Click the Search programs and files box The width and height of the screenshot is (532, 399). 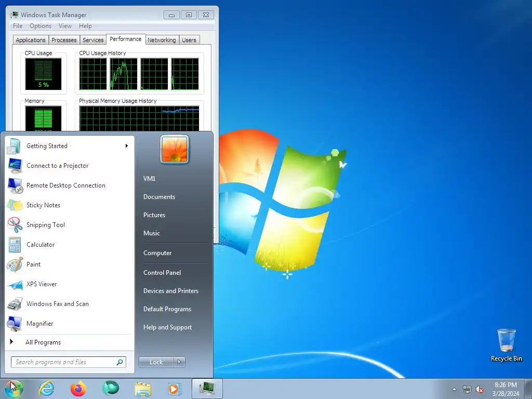pos(69,362)
